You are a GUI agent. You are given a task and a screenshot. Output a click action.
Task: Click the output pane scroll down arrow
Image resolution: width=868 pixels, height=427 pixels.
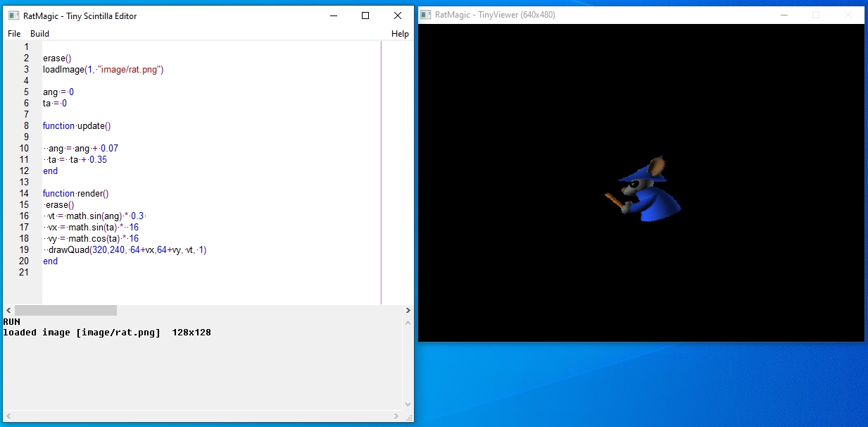click(408, 404)
